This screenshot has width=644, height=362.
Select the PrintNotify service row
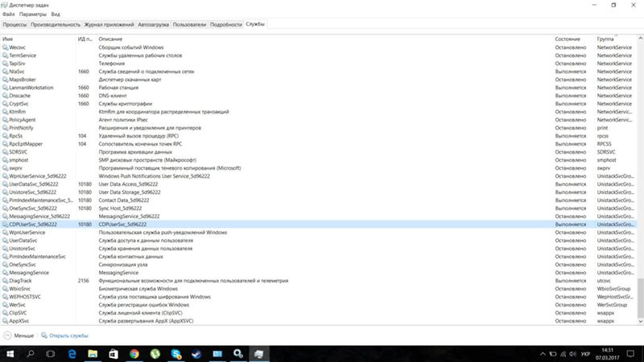319,128
